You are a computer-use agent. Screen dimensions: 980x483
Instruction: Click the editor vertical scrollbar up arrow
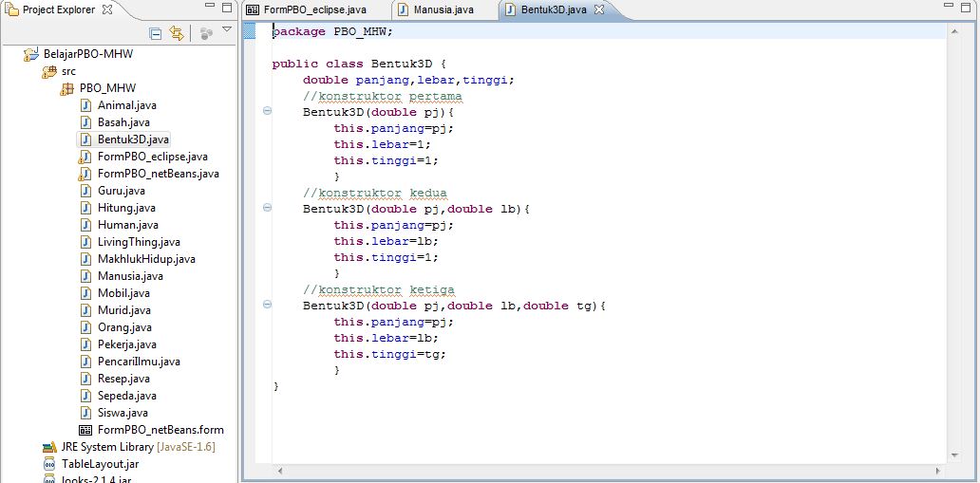pyautogui.click(x=953, y=30)
